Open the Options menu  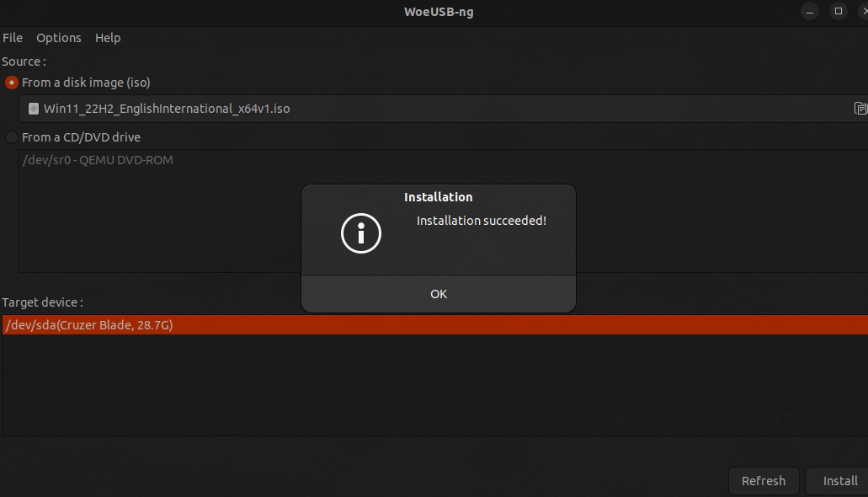(x=59, y=38)
